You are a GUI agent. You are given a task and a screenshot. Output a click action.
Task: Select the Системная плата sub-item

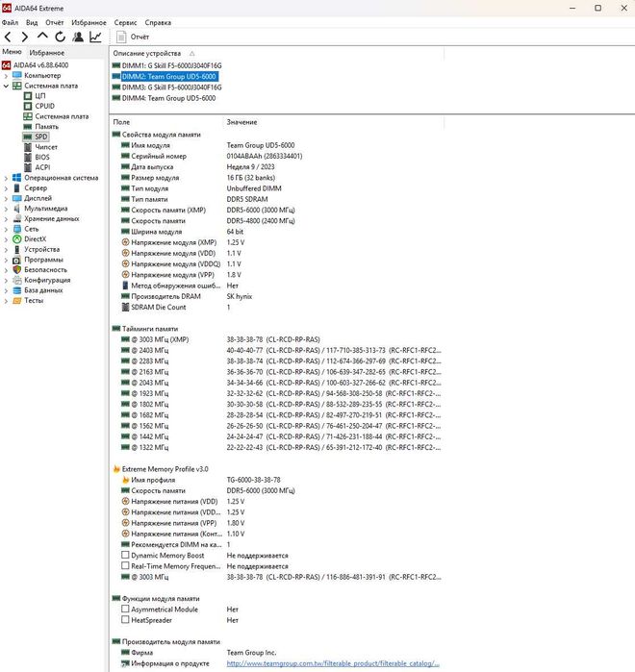[62, 116]
